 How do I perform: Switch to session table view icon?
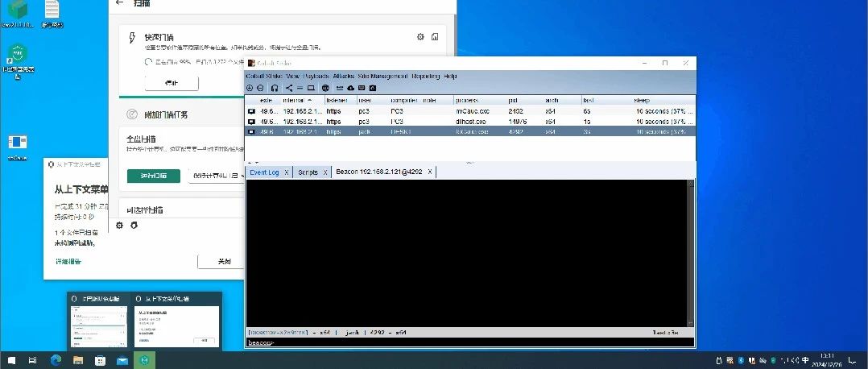(300, 88)
